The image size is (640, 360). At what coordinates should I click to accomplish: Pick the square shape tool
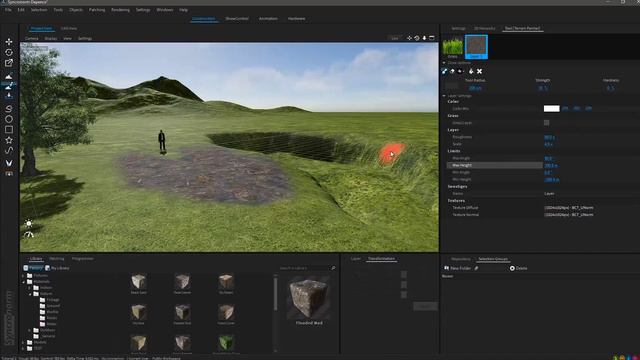[9, 129]
